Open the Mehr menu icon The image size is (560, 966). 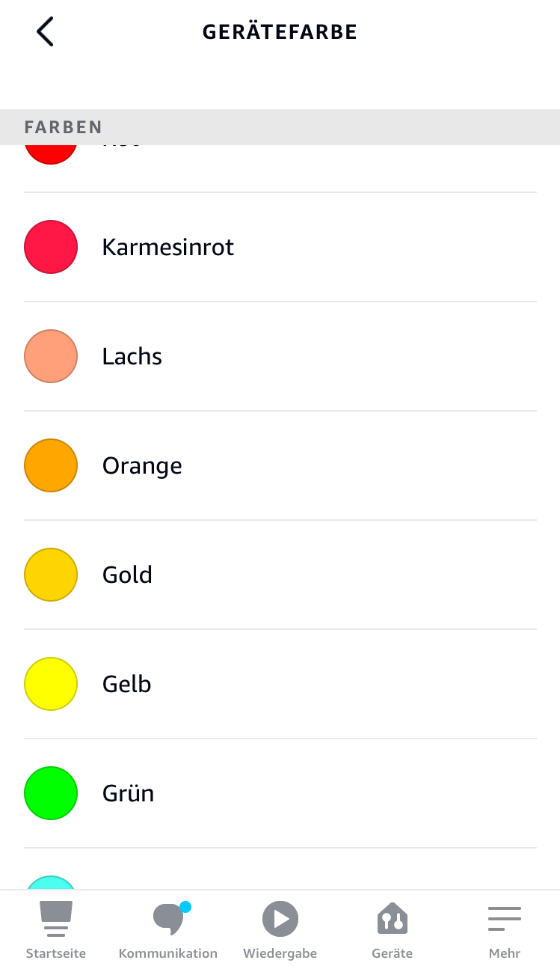[504, 919]
